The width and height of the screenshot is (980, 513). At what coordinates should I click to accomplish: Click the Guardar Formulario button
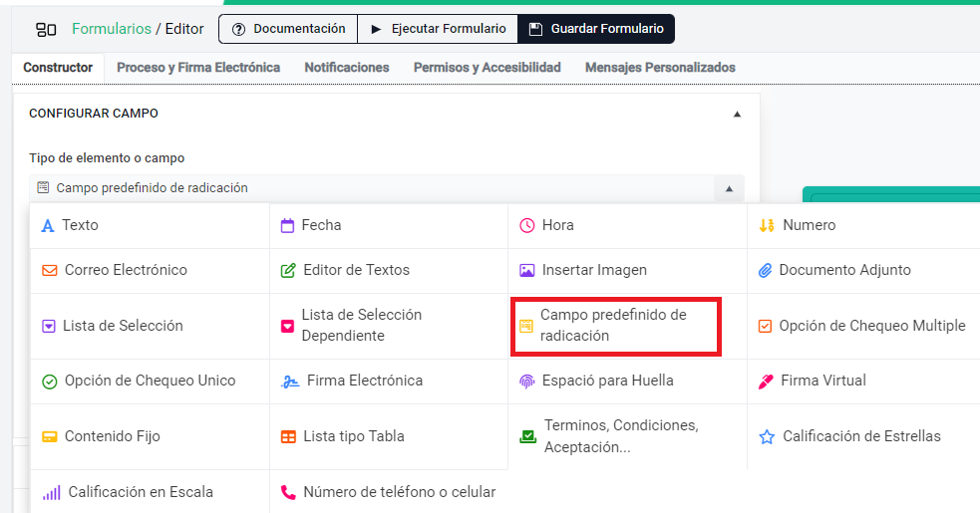[x=596, y=29]
